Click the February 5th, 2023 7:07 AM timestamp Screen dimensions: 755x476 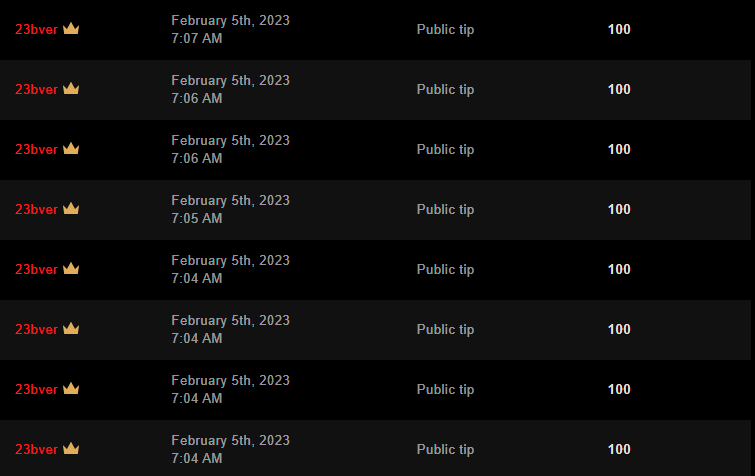(230, 29)
